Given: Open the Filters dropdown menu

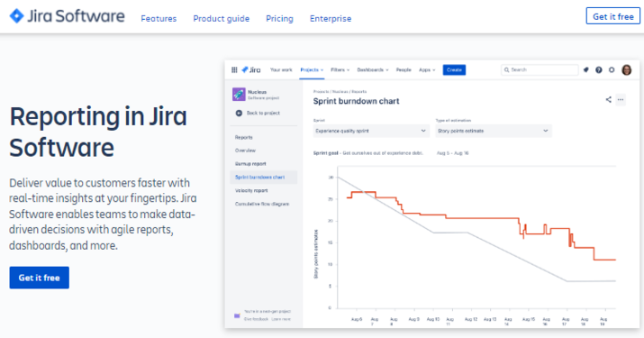Looking at the screenshot, I should tap(340, 70).
